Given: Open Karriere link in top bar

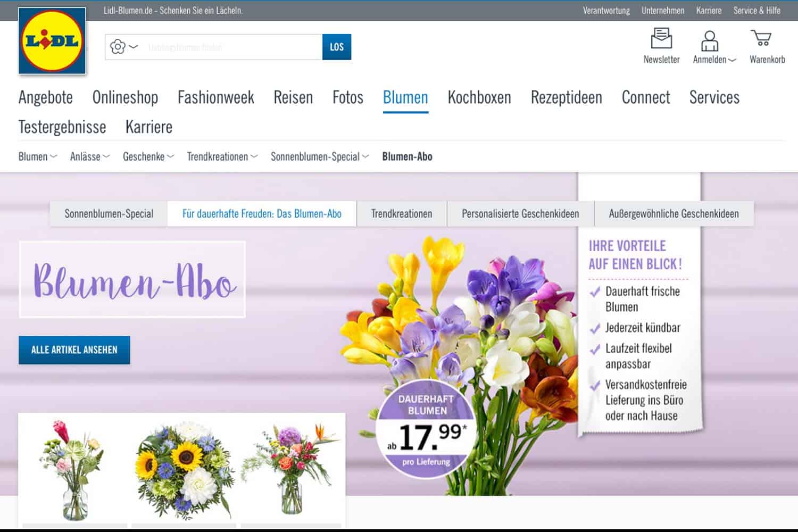Looking at the screenshot, I should (709, 11).
